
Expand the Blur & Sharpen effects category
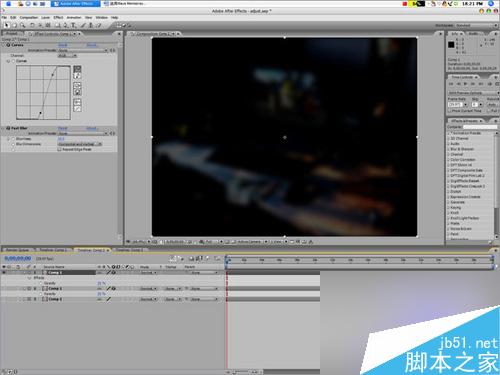click(449, 149)
